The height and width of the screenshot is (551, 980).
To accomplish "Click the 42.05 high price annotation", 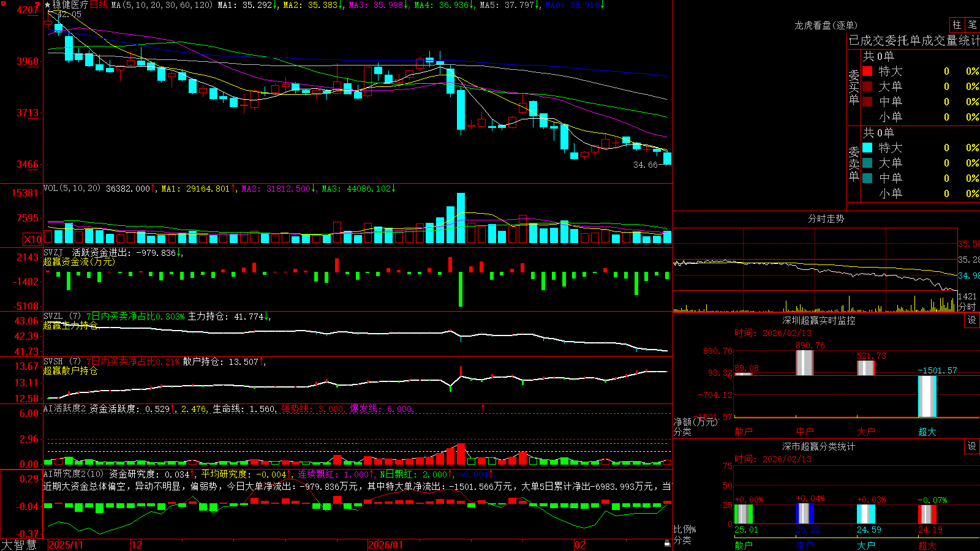I will click(x=69, y=14).
